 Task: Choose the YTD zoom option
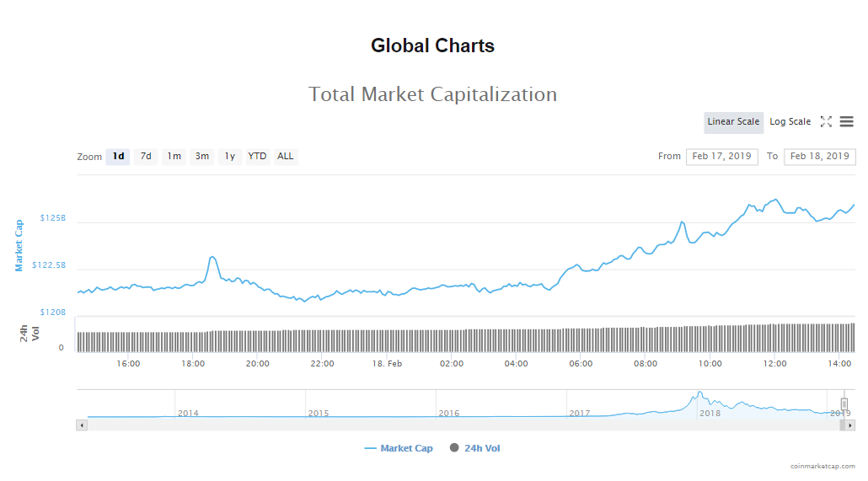257,157
